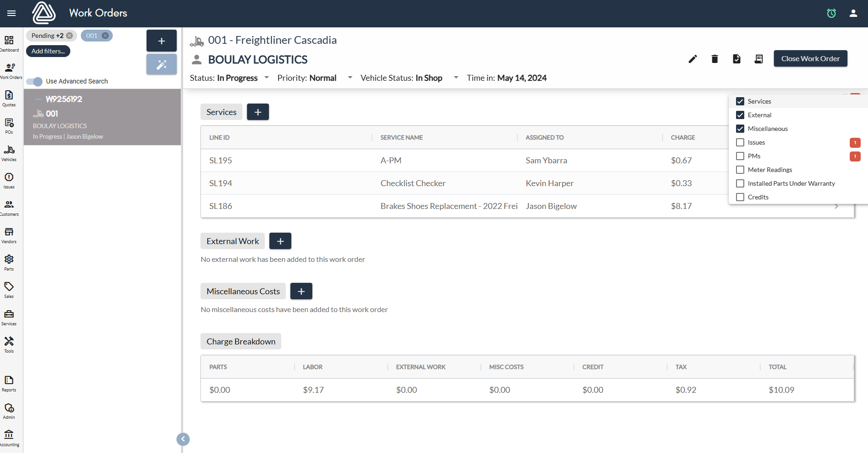Open the reminders alarm clock icon
This screenshot has height=453, width=868.
(831, 13)
